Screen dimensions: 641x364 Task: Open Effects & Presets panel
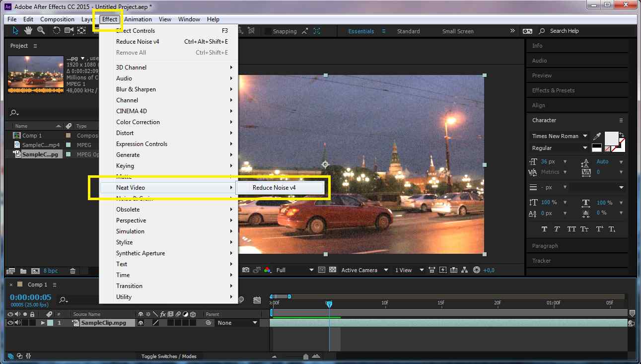(553, 90)
